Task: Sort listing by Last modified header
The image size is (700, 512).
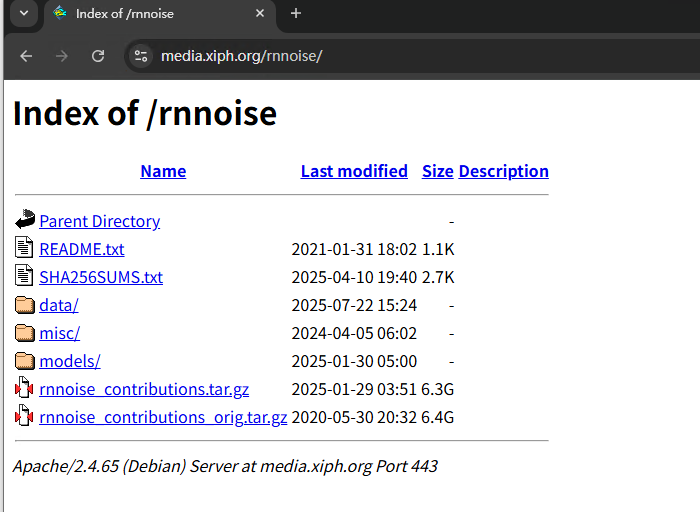Action: [354, 171]
